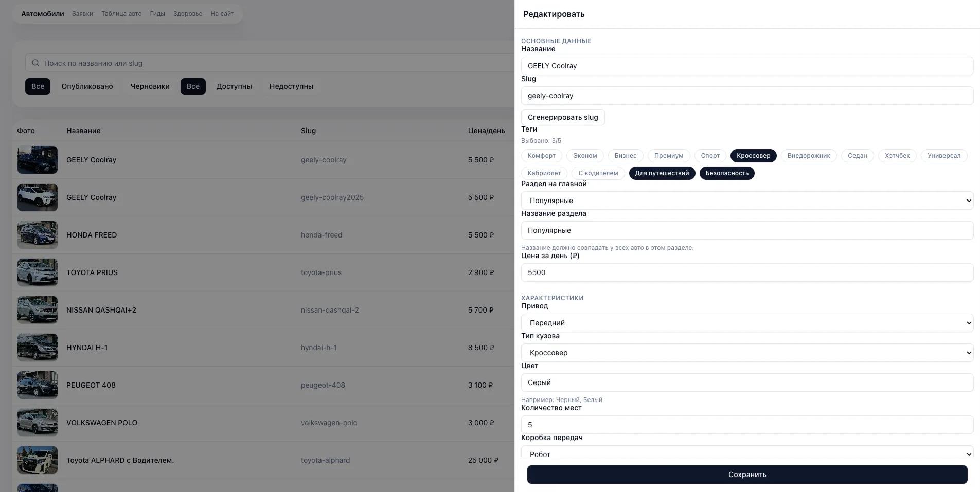Image resolution: width=980 pixels, height=492 pixels.
Task: Edit the Название field containing GEELY Coolray
Action: click(747, 66)
